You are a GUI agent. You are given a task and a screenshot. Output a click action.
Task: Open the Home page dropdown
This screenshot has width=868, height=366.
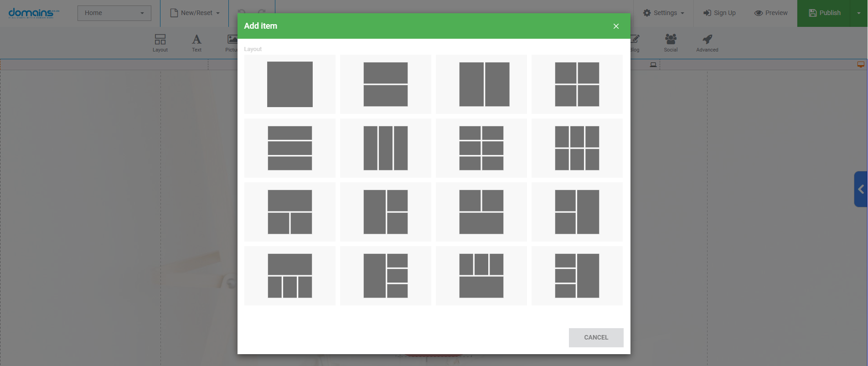coord(114,13)
